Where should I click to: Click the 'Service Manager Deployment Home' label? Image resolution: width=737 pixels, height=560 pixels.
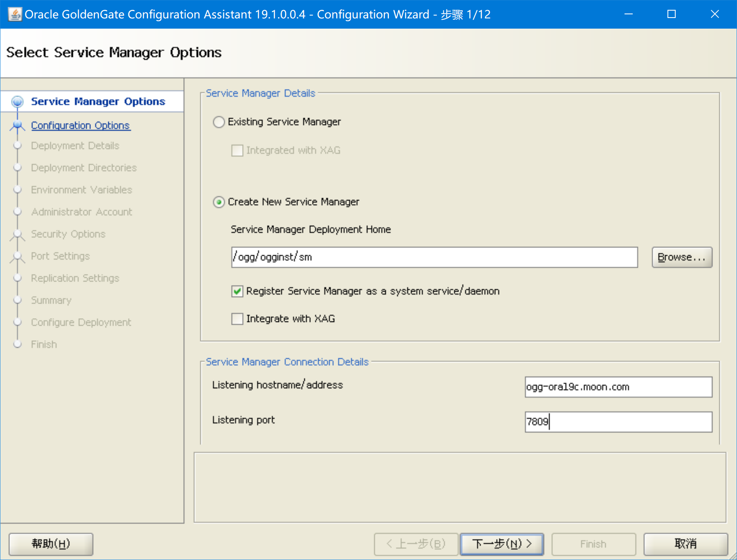(x=311, y=229)
